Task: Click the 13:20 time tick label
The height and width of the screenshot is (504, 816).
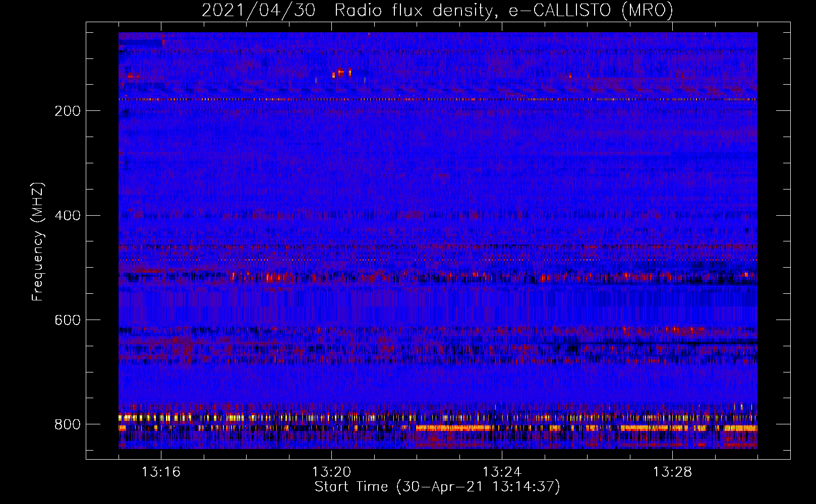Action: tap(331, 472)
